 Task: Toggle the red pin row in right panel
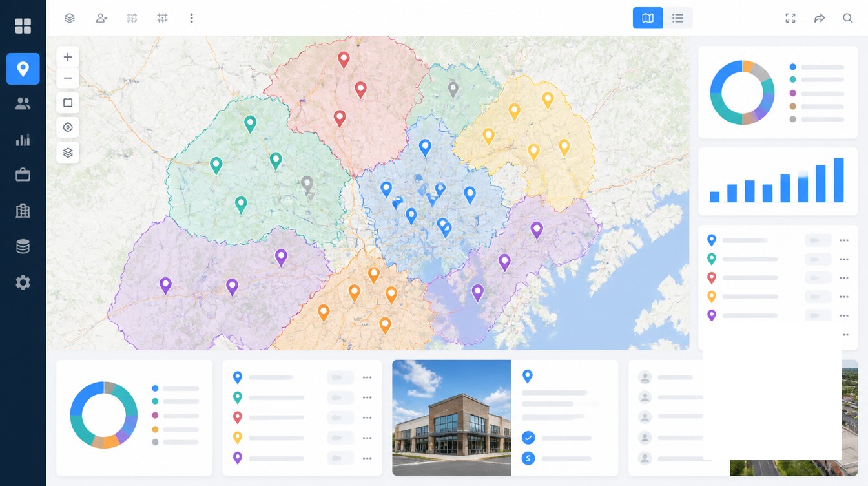tap(818, 278)
